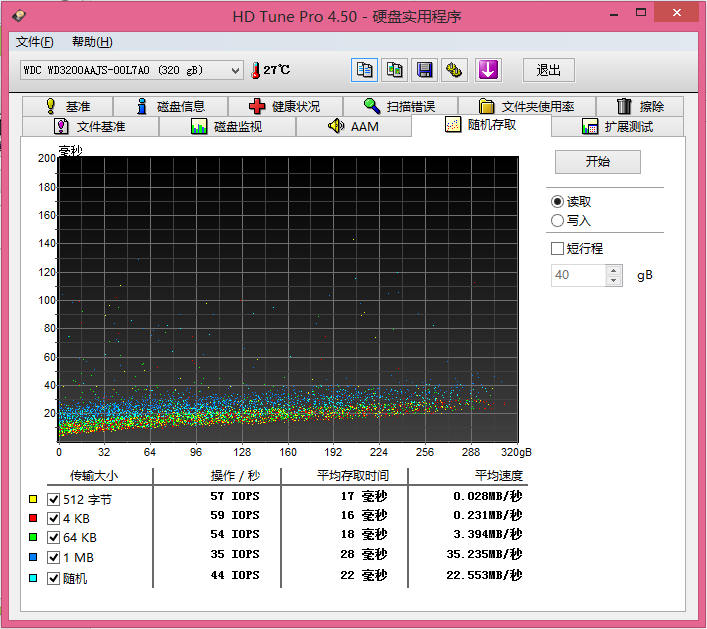
Task: Click the save floppy disk icon
Action: 425,70
